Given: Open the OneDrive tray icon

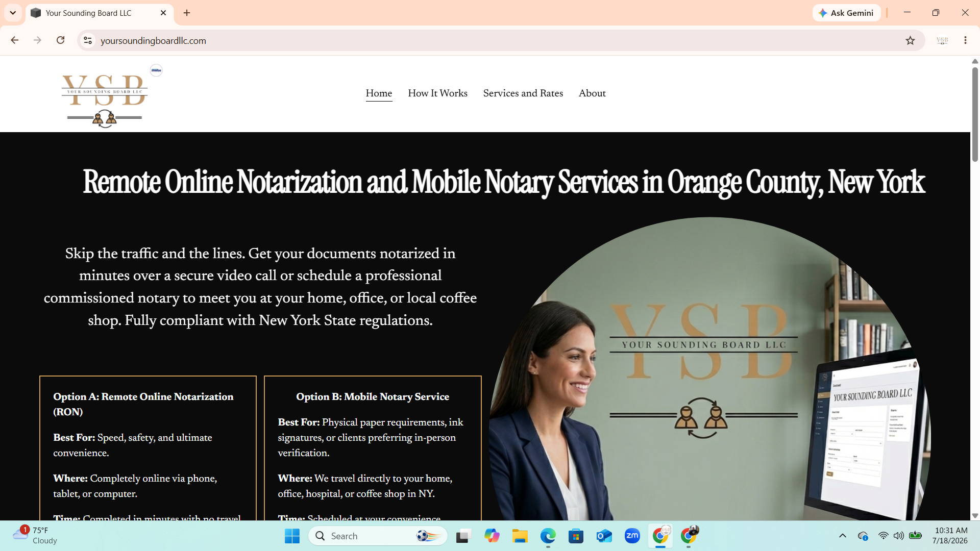Looking at the screenshot, I should click(863, 536).
